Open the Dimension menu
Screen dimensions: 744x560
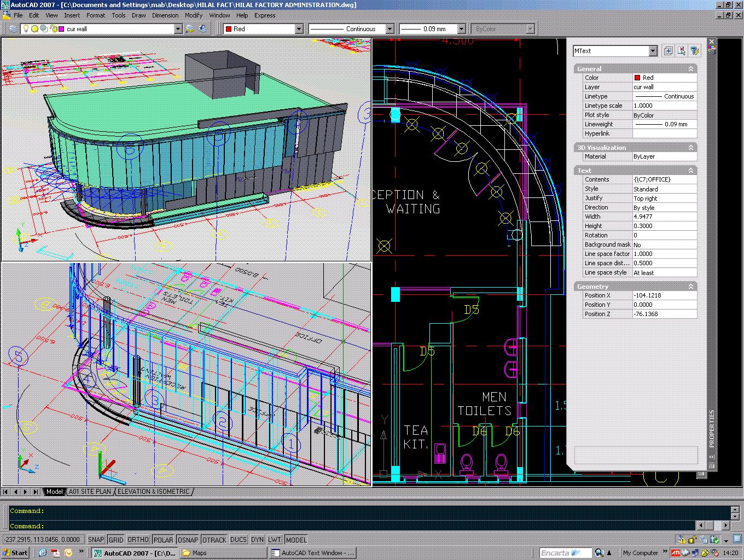165,15
